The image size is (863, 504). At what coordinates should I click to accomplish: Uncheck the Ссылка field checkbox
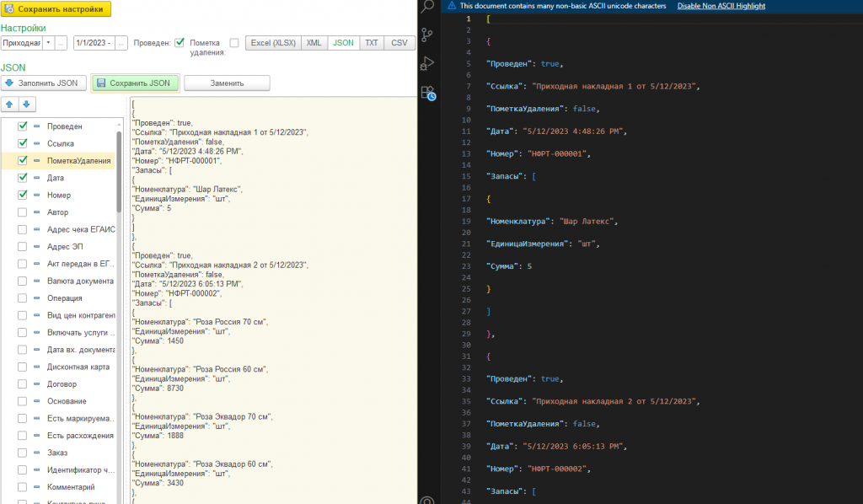(x=23, y=143)
